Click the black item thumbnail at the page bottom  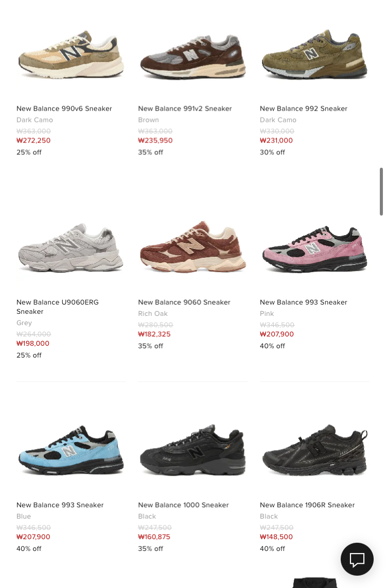point(315,583)
